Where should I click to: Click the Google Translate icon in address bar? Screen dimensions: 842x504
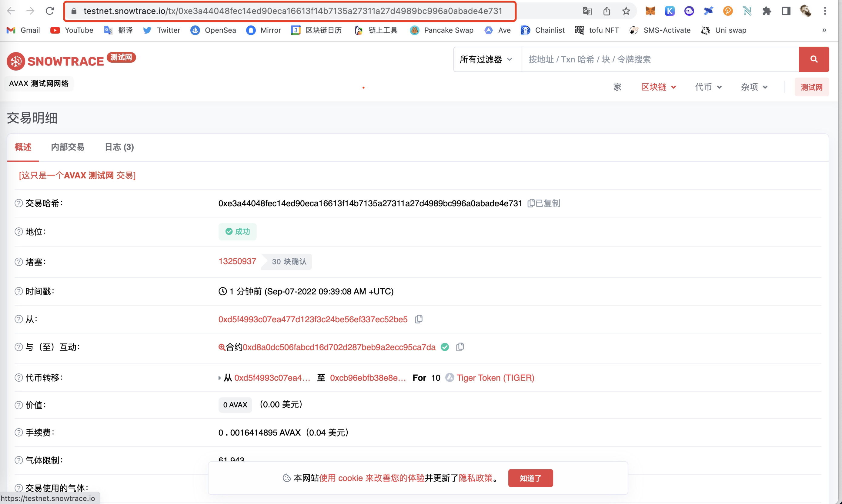pyautogui.click(x=587, y=11)
